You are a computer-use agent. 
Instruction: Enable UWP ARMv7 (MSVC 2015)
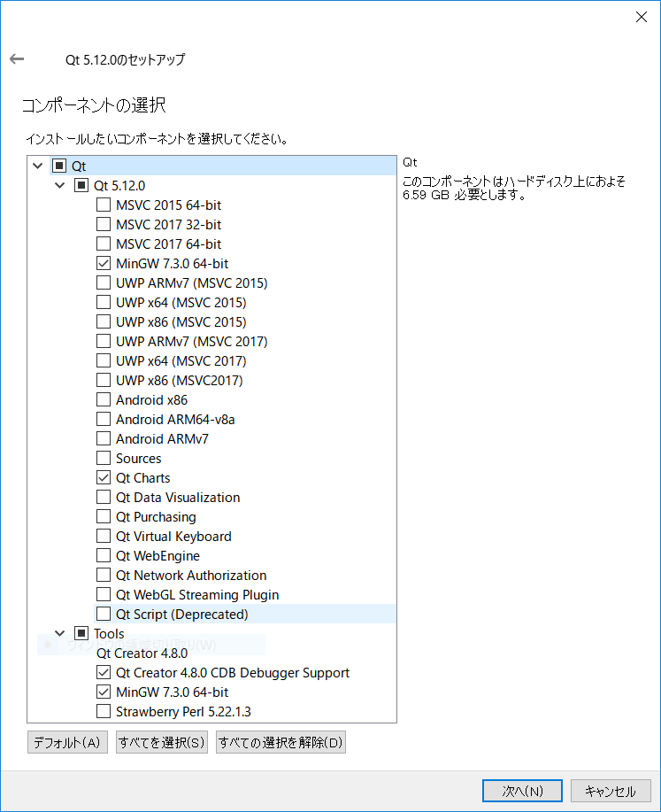[104, 282]
